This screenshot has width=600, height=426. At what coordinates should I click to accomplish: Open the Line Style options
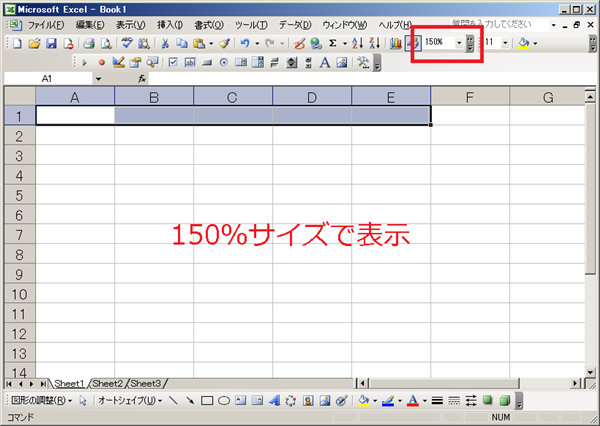437,401
